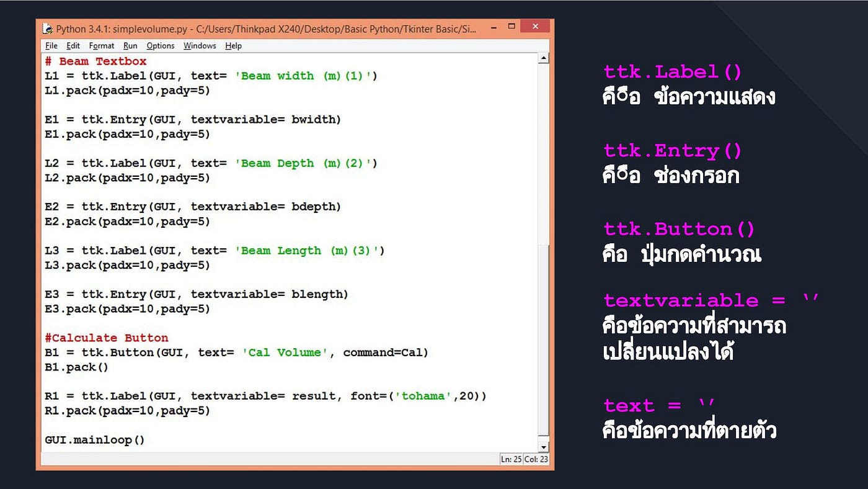Viewport: 868px width, 489px height.
Task: Open the Options menu
Action: click(x=160, y=45)
